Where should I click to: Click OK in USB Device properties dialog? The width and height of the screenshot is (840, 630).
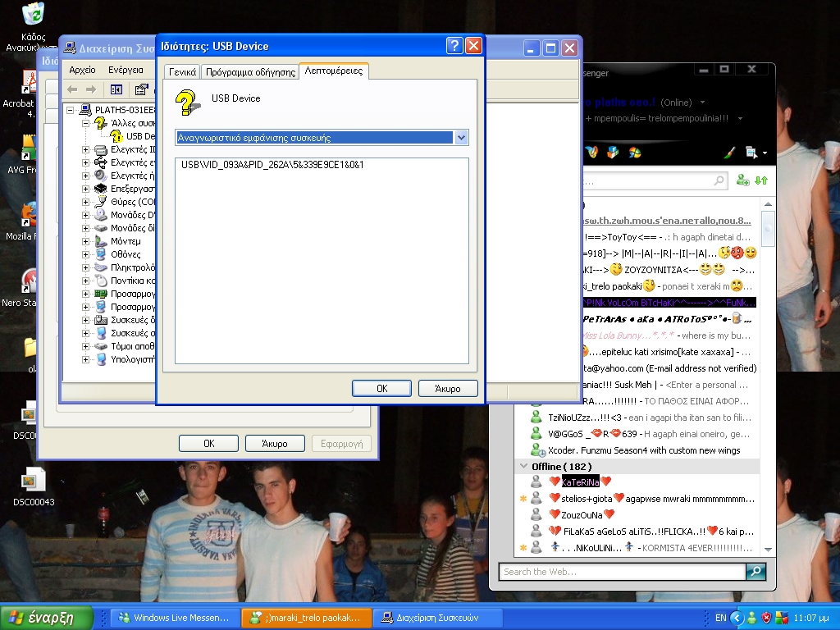tap(381, 388)
